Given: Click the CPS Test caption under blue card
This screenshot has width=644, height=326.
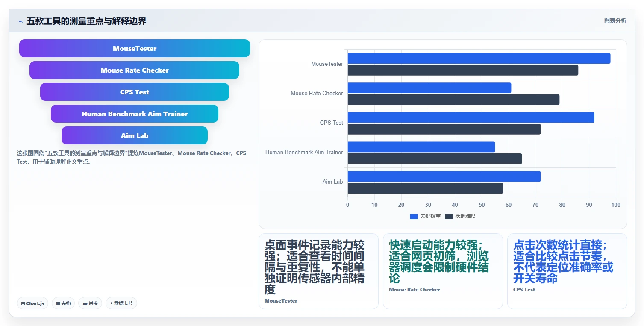Looking at the screenshot, I should (x=524, y=290).
